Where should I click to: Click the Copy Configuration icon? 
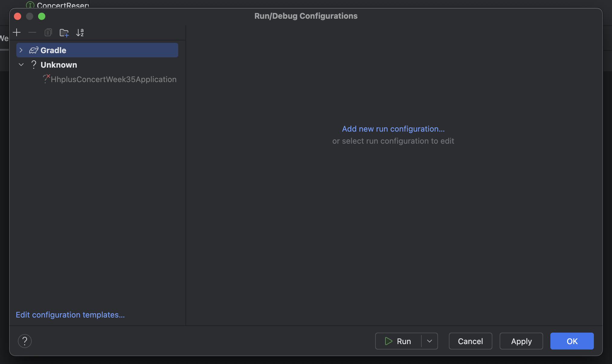48,32
